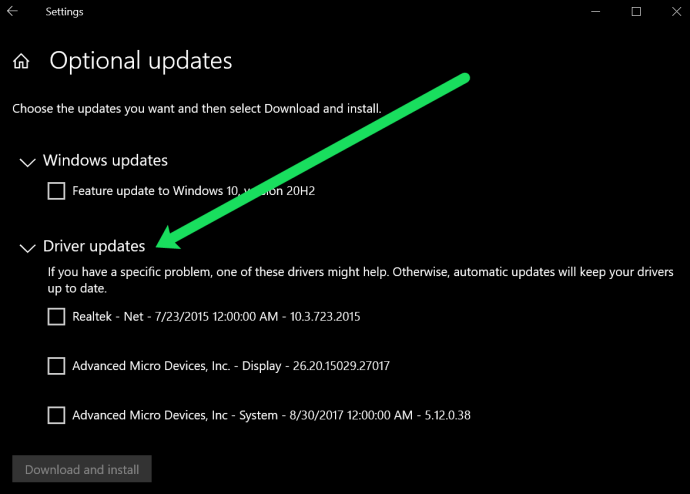Click the Optional updates page title
The width and height of the screenshot is (690, 494).
point(141,61)
